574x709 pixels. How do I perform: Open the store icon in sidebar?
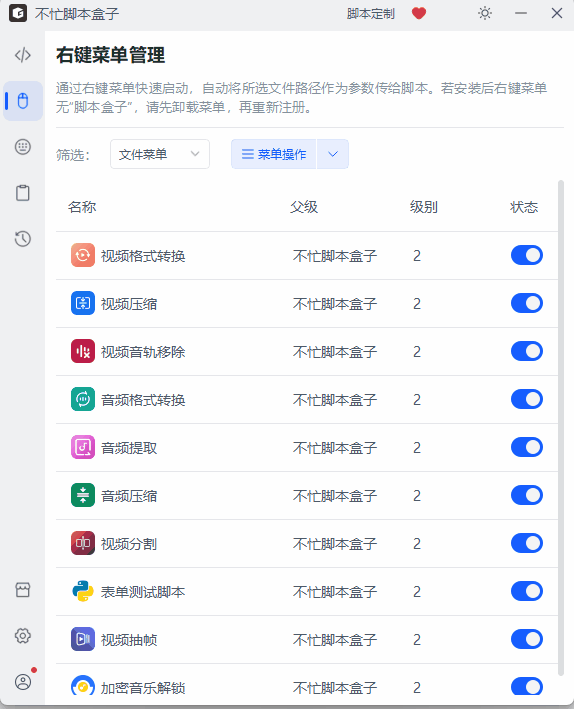point(23,590)
